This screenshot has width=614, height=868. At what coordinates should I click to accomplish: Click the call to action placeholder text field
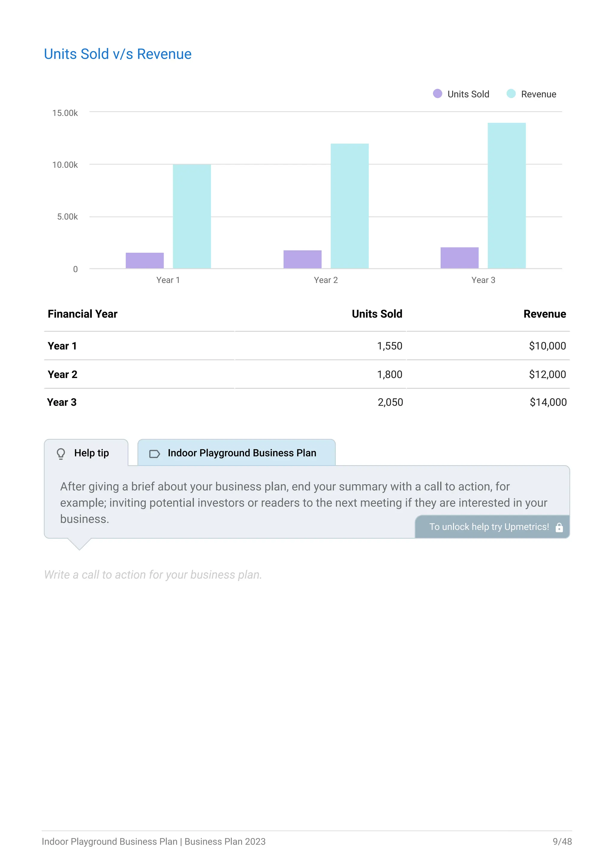(153, 575)
